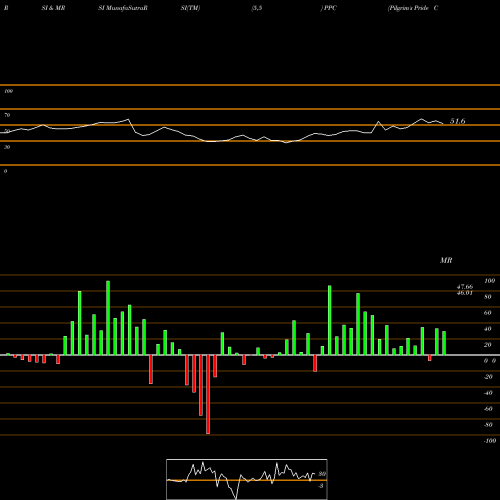The height and width of the screenshot is (500, 500).
Task: Click the longest red MR histogram bar
Action: pyautogui.click(x=208, y=394)
